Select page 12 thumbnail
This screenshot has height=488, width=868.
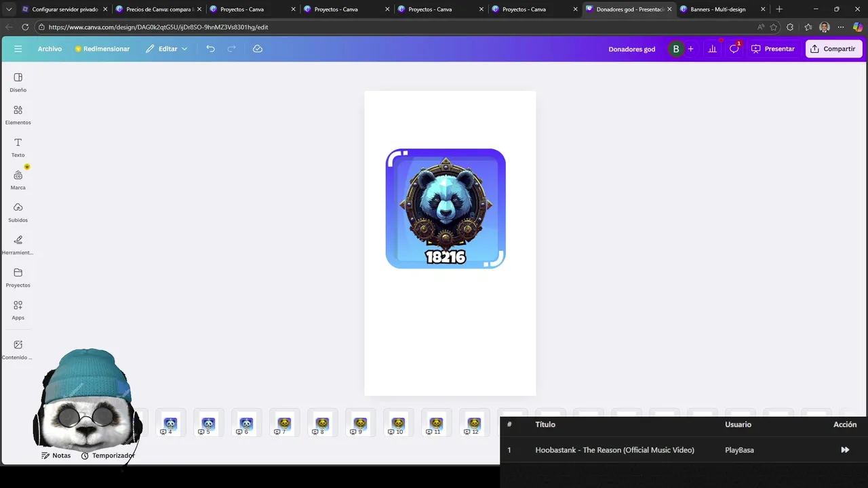coord(474,424)
